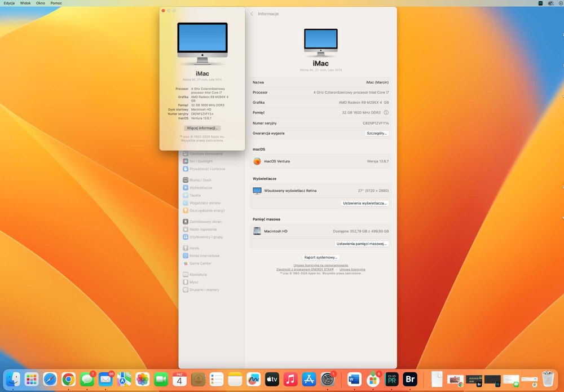The height and width of the screenshot is (392, 564).
Task: Click the Raport systemowy... button
Action: (x=320, y=257)
